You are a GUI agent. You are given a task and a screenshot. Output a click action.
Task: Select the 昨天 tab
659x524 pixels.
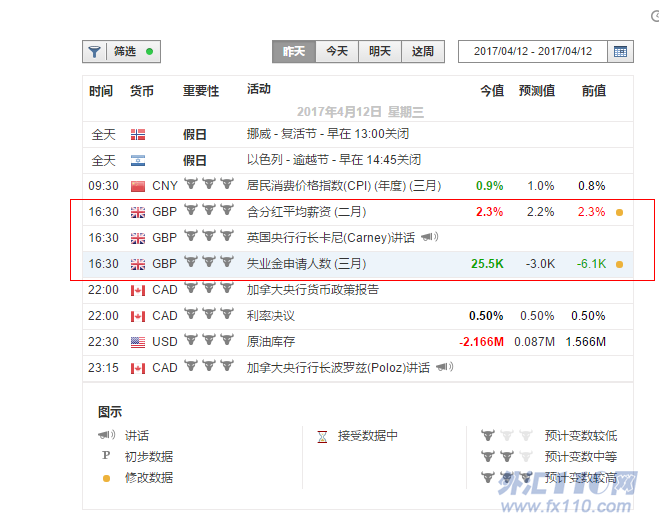point(294,51)
